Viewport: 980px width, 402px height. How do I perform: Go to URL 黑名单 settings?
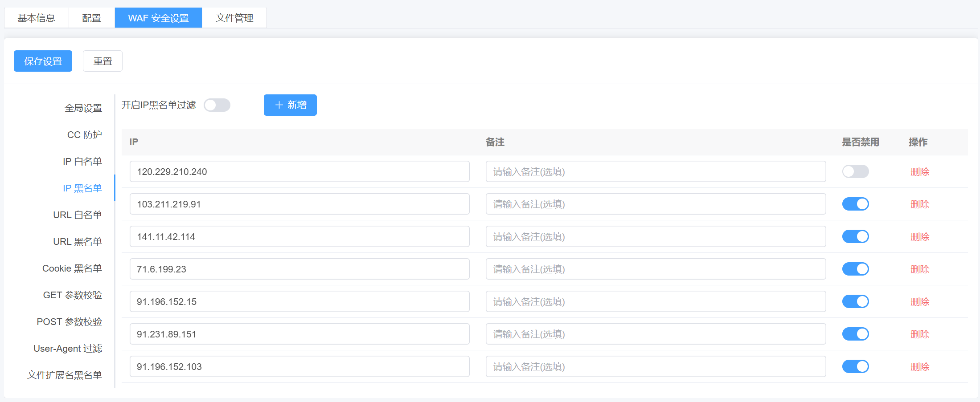tap(78, 242)
